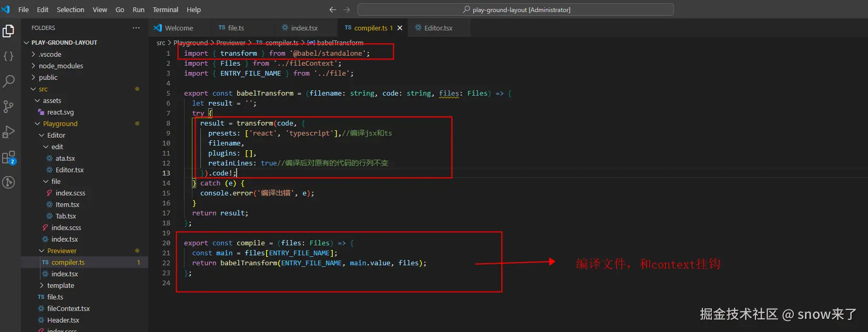
Task: Close the compiler.ts editor tab
Action: coord(400,28)
